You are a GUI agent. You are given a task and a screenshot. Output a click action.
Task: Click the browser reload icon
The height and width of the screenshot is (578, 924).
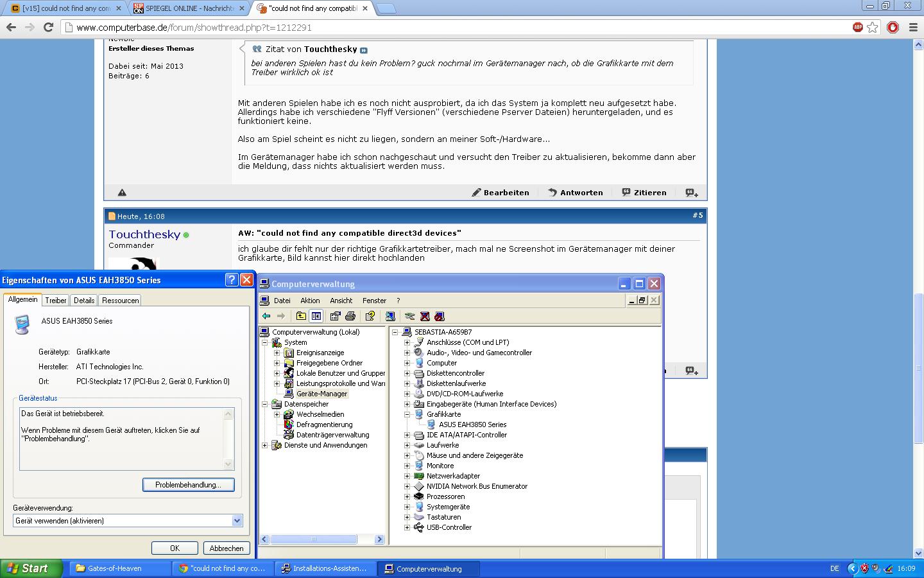tap(48, 27)
